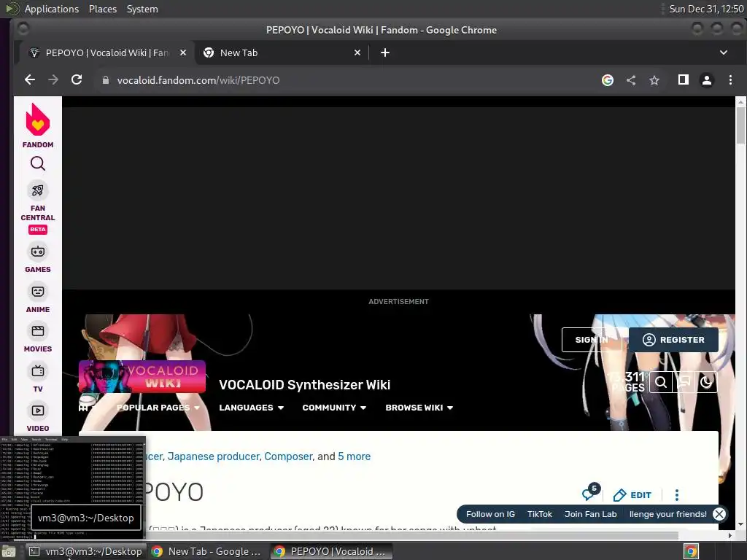
Task: Dismiss the social banner with X
Action: (x=719, y=514)
